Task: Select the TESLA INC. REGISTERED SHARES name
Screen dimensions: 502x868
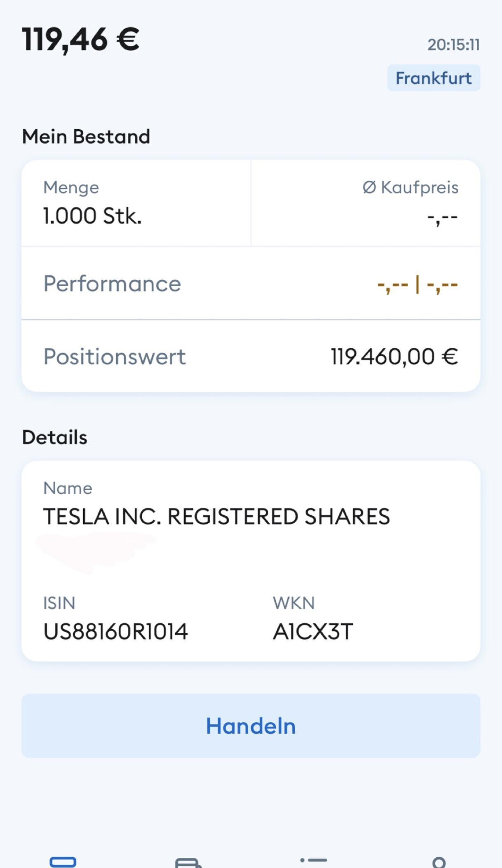Action: click(216, 516)
